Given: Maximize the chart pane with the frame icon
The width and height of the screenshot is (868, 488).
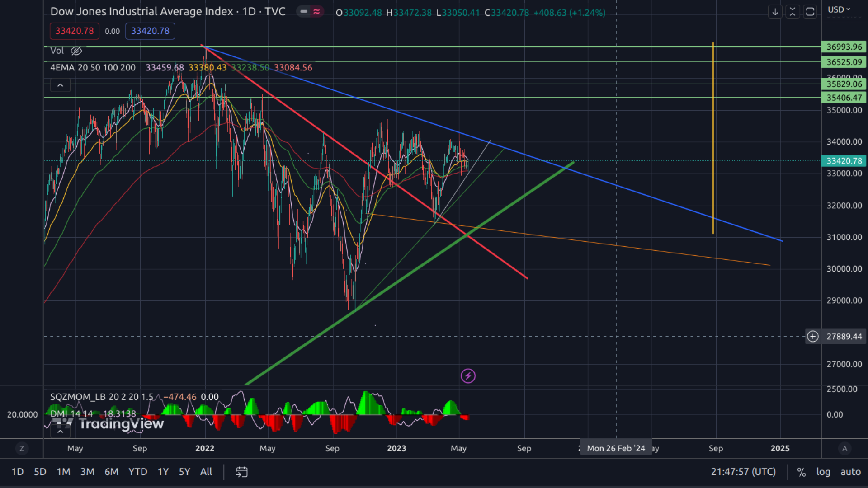Looking at the screenshot, I should pyautogui.click(x=810, y=12).
